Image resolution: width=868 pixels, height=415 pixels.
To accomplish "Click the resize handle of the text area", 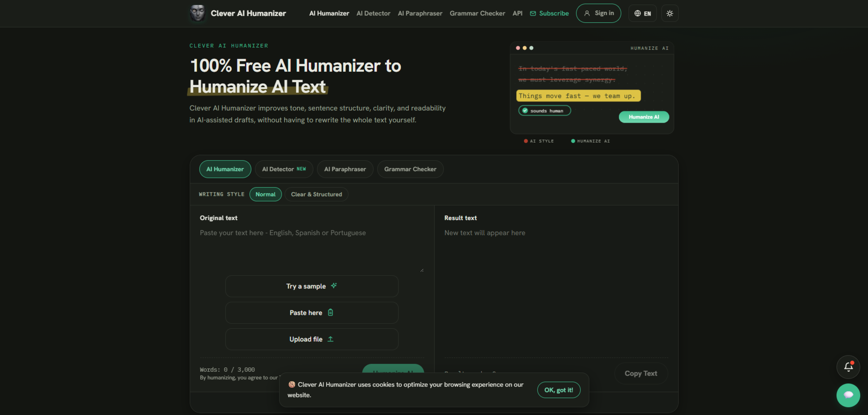I will [x=422, y=270].
